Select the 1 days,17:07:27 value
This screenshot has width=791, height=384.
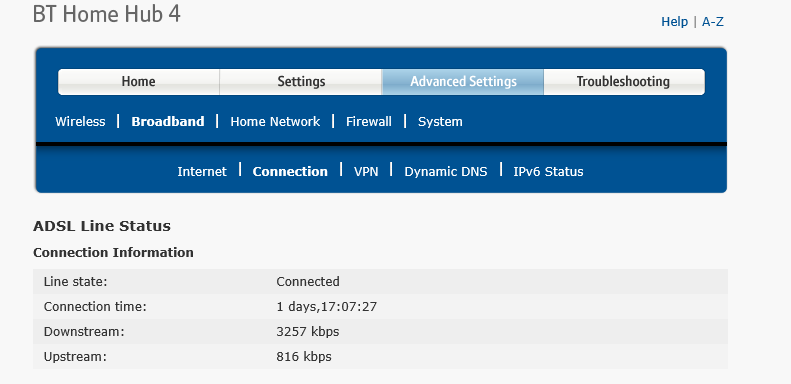326,307
